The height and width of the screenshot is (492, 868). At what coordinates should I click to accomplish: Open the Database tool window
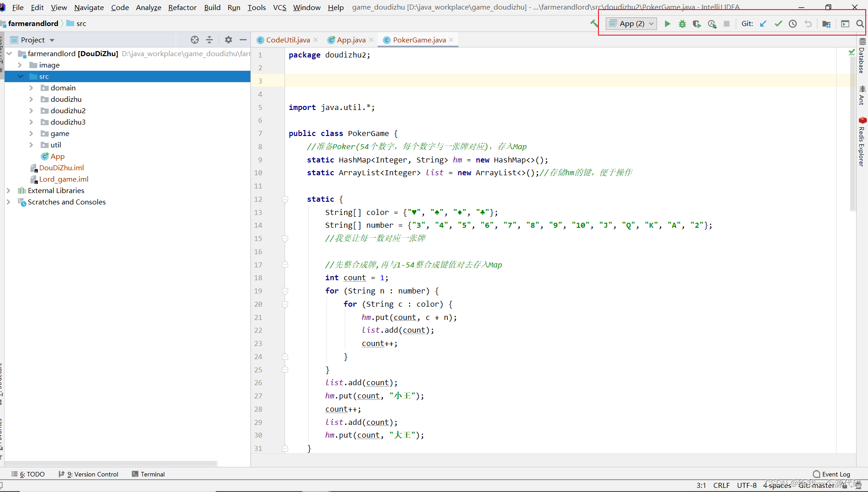tap(862, 56)
